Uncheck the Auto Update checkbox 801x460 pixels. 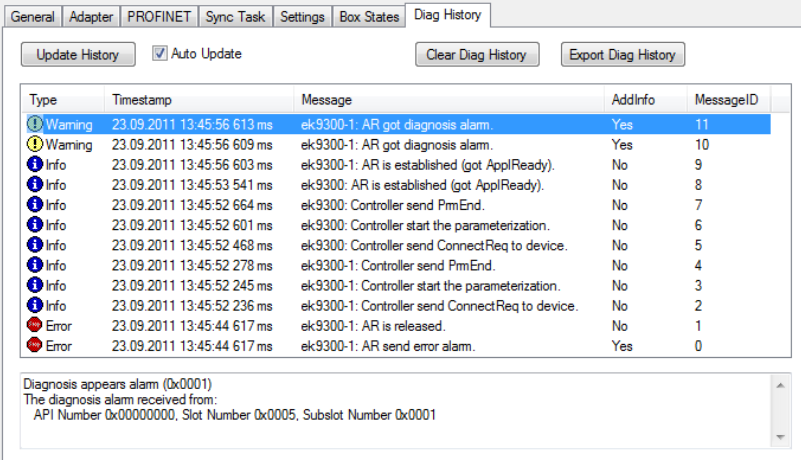(159, 53)
